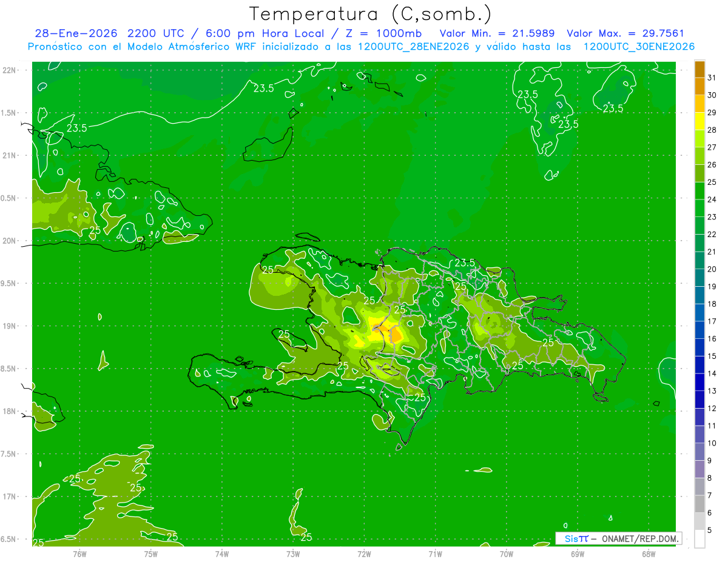Image resolution: width=728 pixels, height=562 pixels.
Task: Click the legend value '24'
Action: 712,199
